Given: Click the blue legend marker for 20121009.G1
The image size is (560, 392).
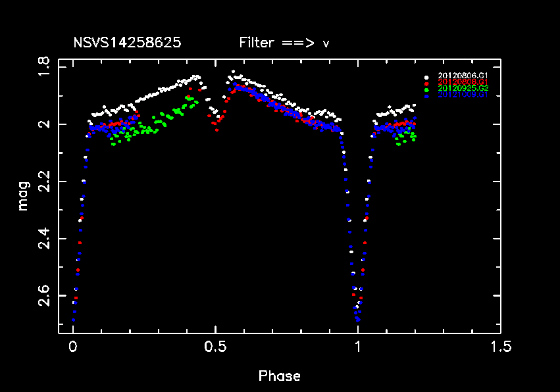Looking at the screenshot, I should pyautogui.click(x=427, y=95).
